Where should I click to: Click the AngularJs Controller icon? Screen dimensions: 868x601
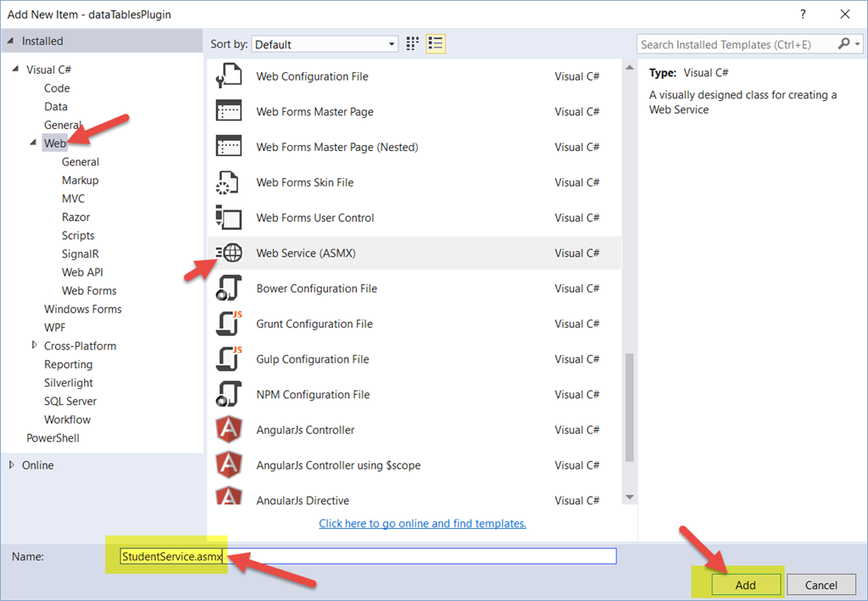229,430
